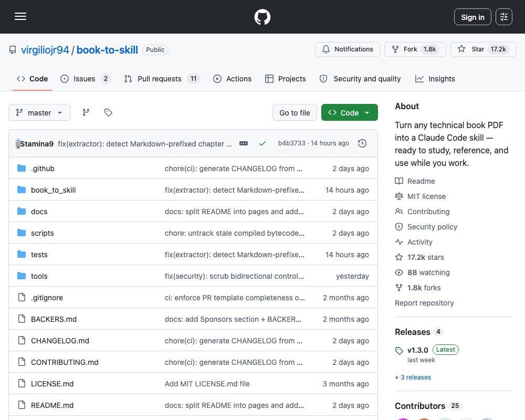Open the CHANGELOG.md file
525x420 pixels.
point(60,341)
